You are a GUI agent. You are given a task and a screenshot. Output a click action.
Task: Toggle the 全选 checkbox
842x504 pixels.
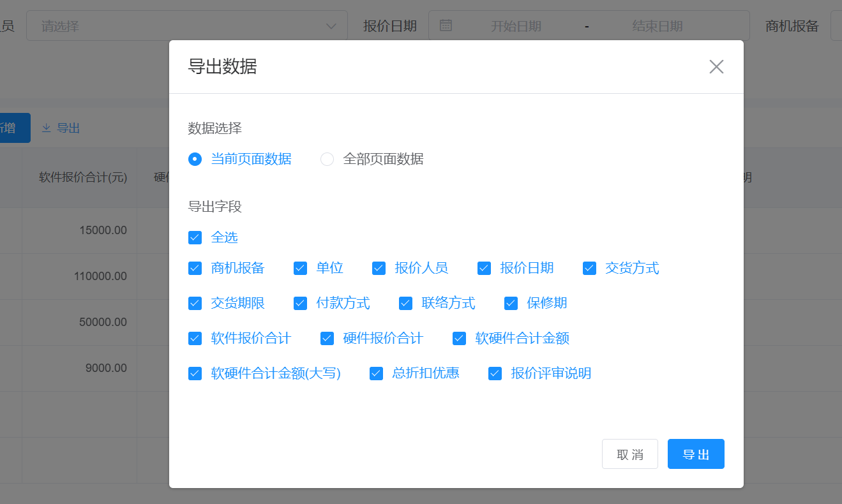click(195, 238)
